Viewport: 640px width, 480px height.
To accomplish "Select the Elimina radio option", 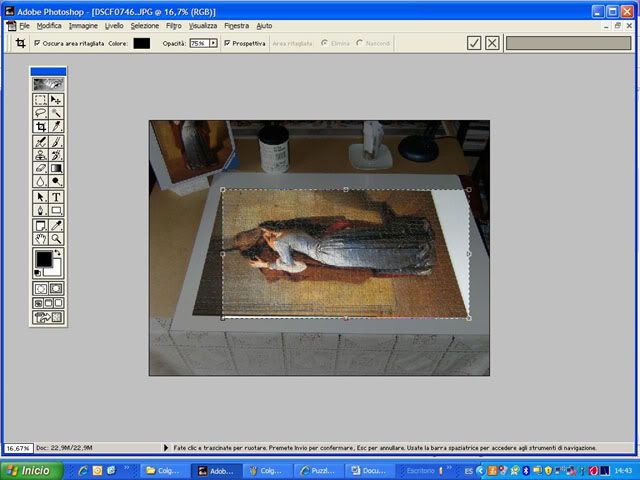I will pos(324,43).
